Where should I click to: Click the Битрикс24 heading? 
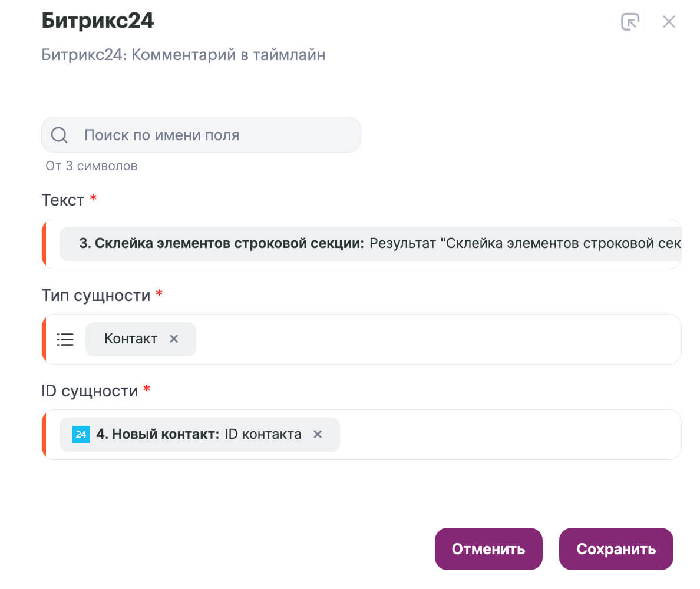pos(98,21)
